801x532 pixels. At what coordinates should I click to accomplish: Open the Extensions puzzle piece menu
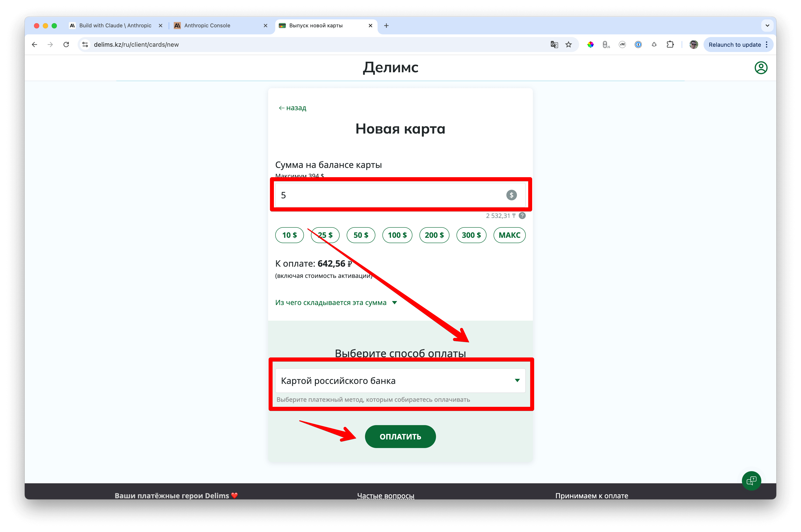click(x=670, y=45)
